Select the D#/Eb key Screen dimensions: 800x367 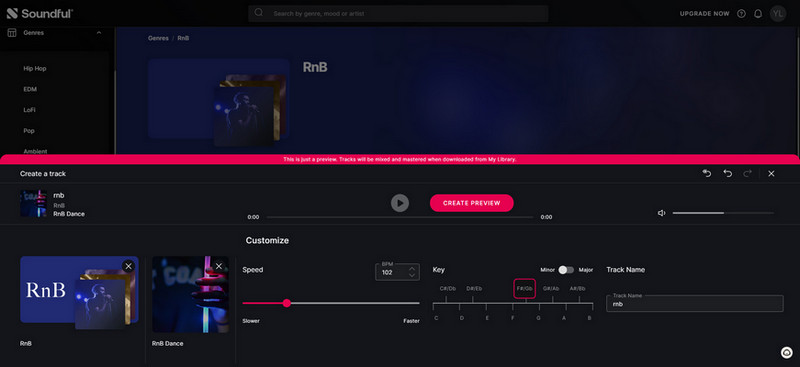click(474, 288)
